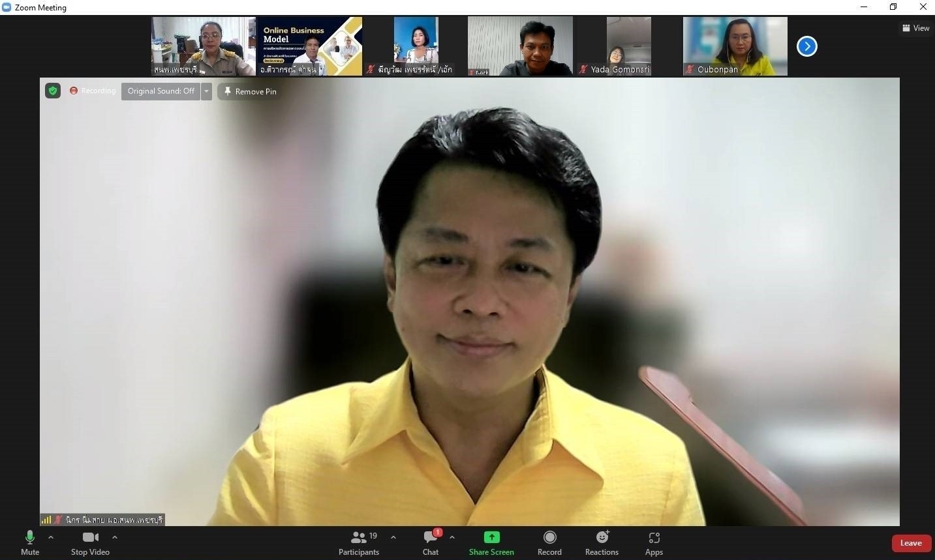Expand the Original Sound dropdown arrow
This screenshot has height=560, width=935.
[x=207, y=91]
